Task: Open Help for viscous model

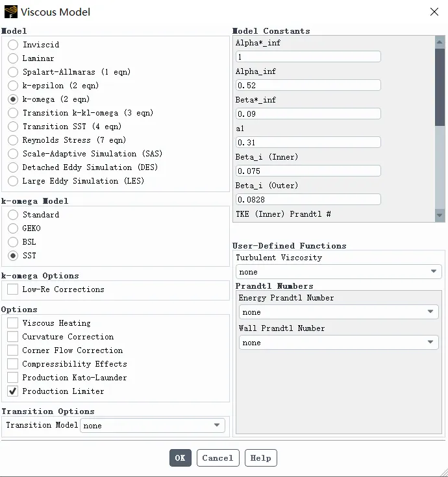Action: coord(261,458)
